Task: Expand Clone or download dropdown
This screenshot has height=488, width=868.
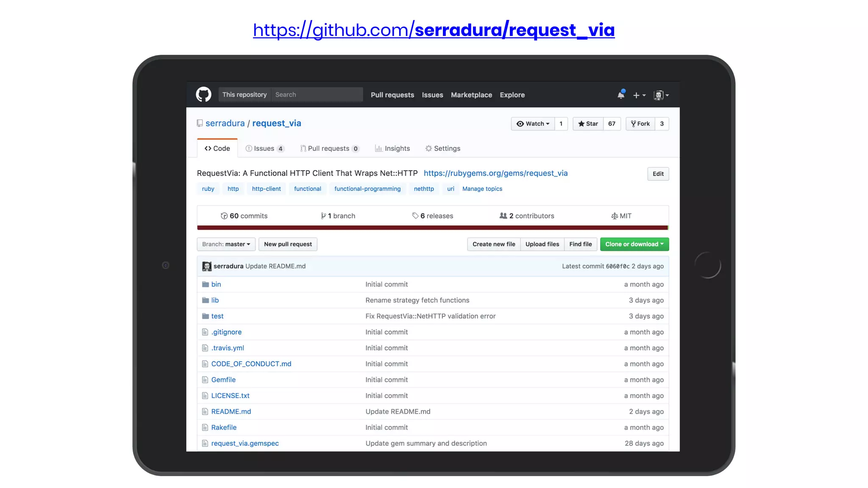Action: pyautogui.click(x=634, y=244)
